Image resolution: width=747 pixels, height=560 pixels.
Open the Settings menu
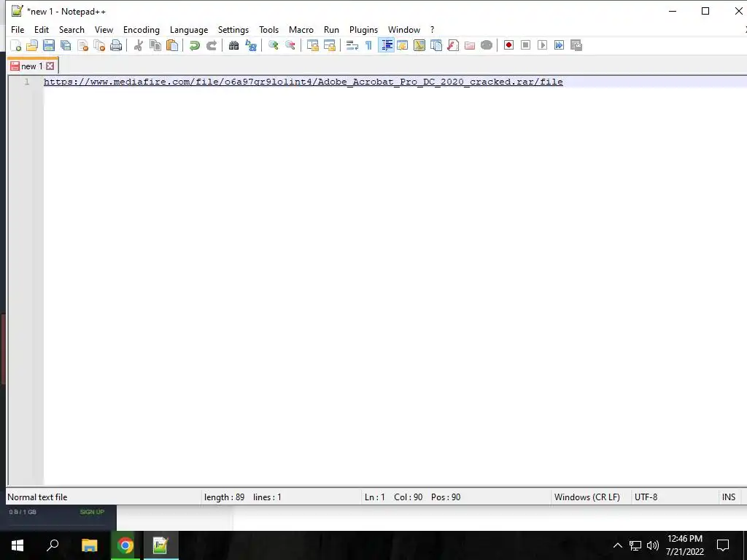coord(233,29)
